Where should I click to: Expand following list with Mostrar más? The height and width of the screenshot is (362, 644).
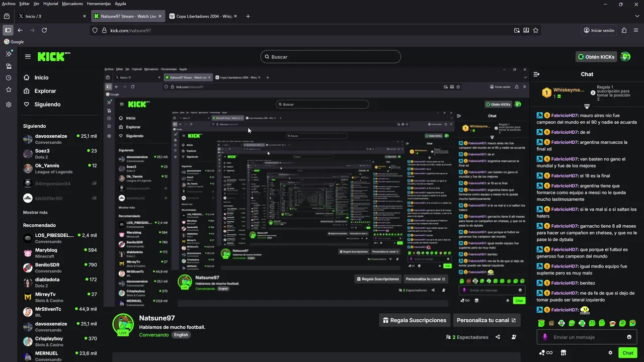pos(35,212)
